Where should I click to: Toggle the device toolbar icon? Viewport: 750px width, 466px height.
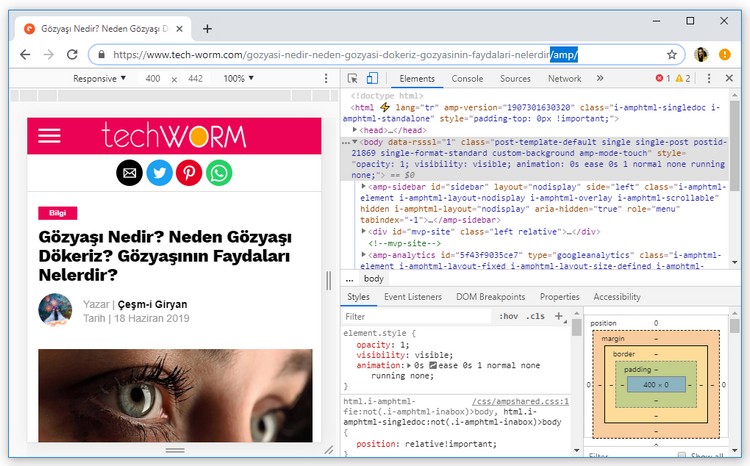click(371, 78)
